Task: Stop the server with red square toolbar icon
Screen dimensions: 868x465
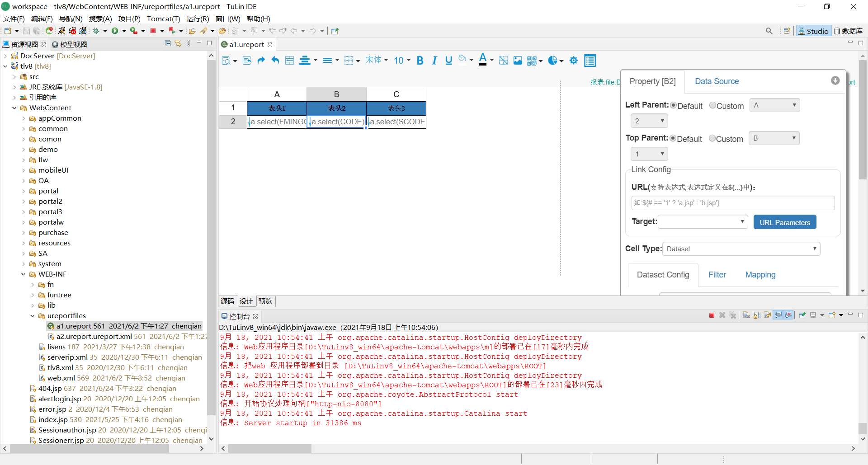Action: (153, 31)
